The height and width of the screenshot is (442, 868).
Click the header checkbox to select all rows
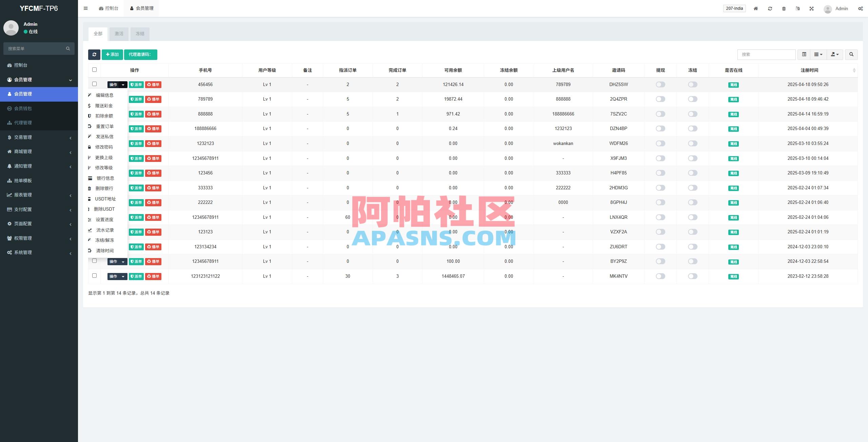pos(95,69)
